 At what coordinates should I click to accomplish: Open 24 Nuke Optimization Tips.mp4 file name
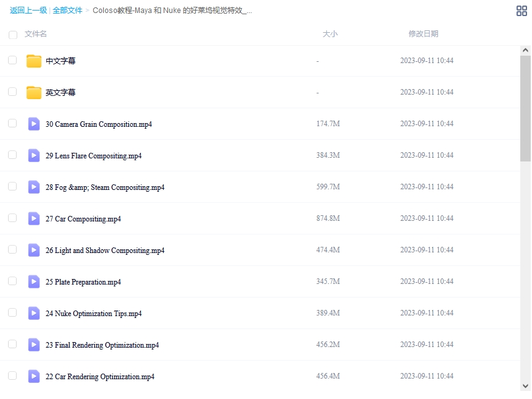93,314
